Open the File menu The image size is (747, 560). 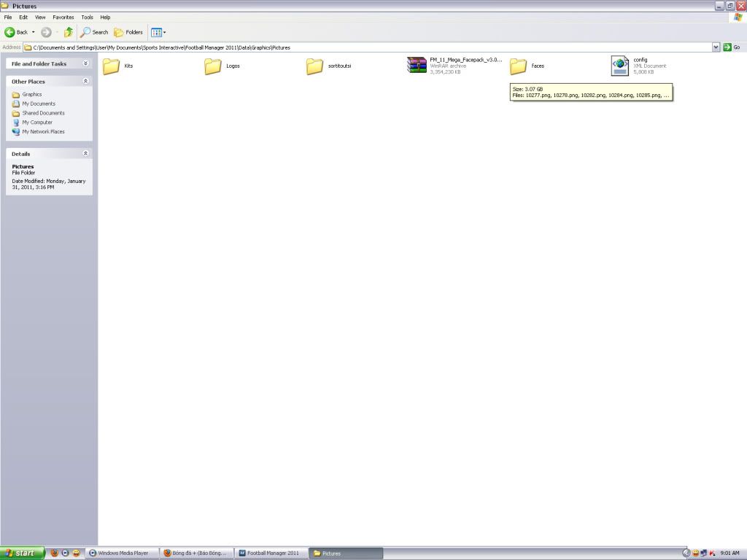click(8, 17)
